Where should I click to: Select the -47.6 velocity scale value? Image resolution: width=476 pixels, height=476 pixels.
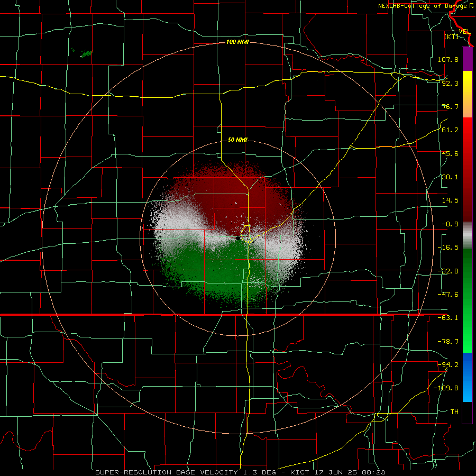pos(448,295)
